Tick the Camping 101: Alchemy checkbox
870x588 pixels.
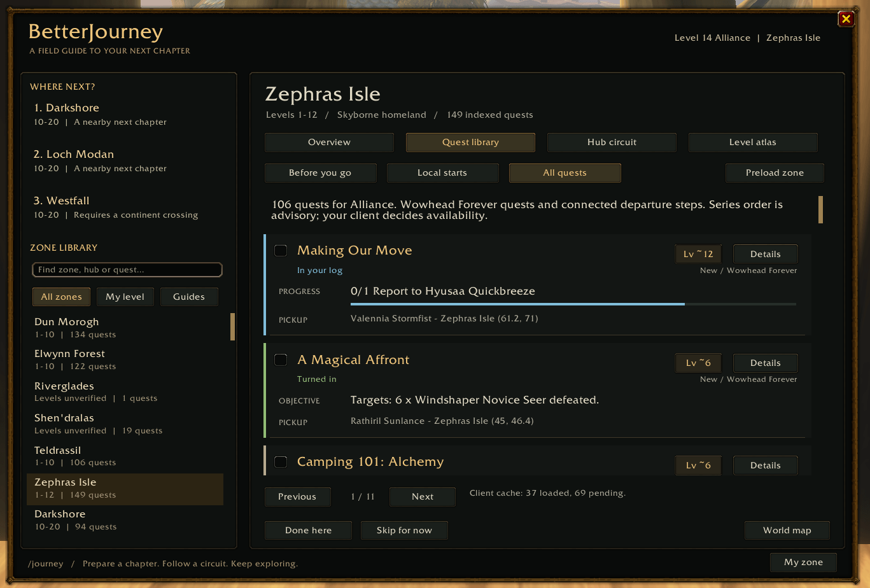(281, 462)
